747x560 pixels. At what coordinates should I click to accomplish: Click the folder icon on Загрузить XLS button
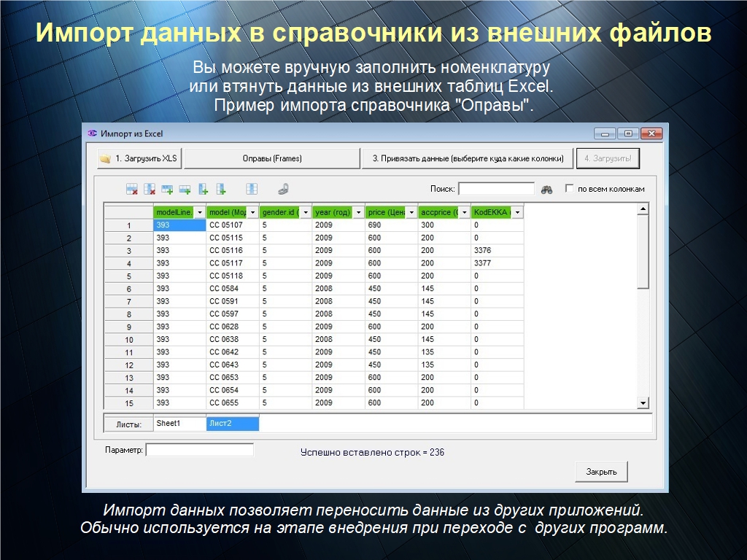coord(106,159)
